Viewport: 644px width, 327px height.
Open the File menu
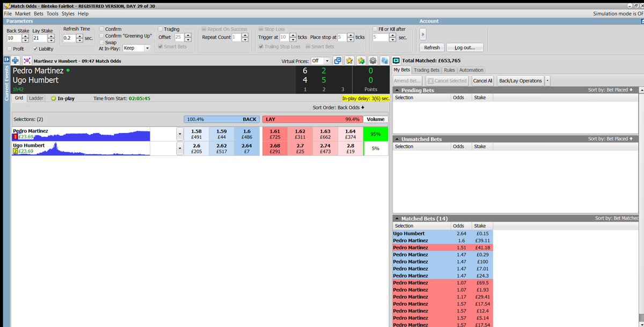point(8,13)
